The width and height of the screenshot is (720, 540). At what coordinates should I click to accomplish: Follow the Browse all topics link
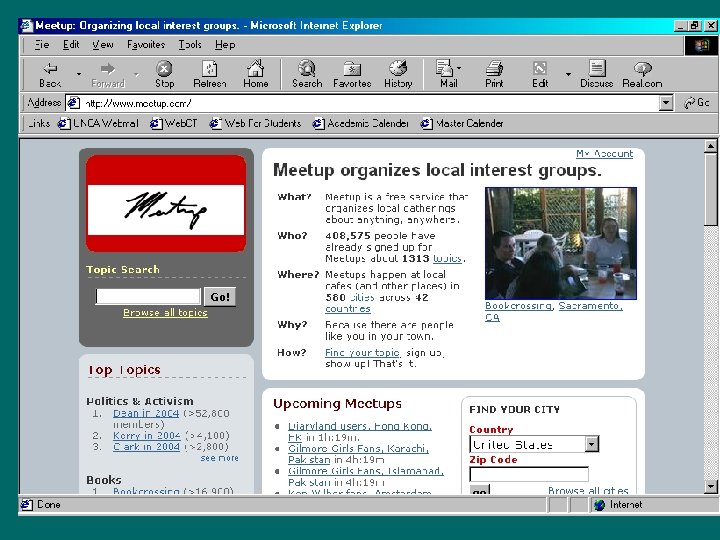(165, 313)
